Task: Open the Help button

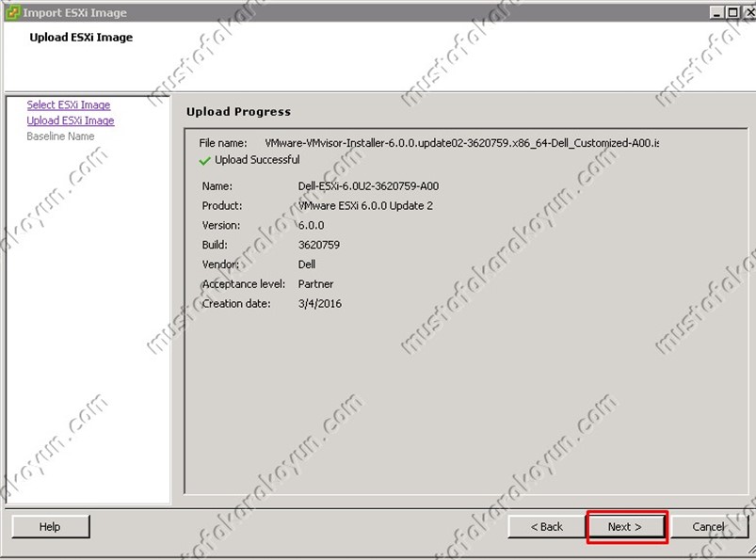Action: (51, 527)
